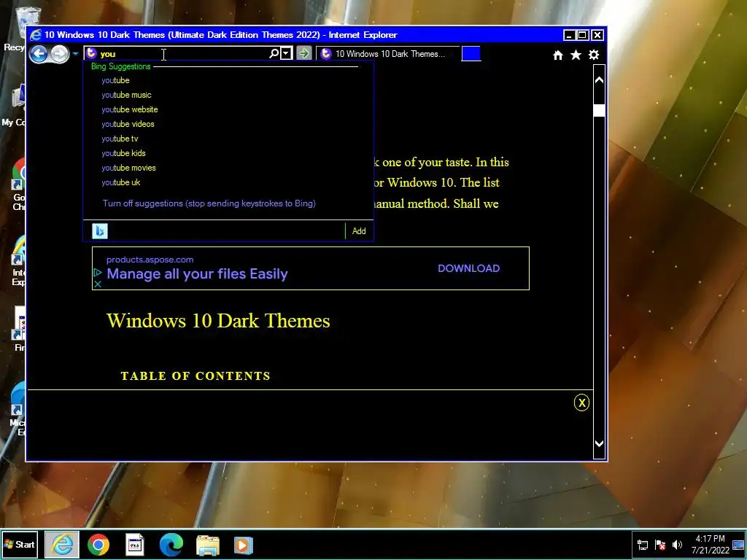
Task: Click the Action Center flag icon
Action: coord(659,545)
